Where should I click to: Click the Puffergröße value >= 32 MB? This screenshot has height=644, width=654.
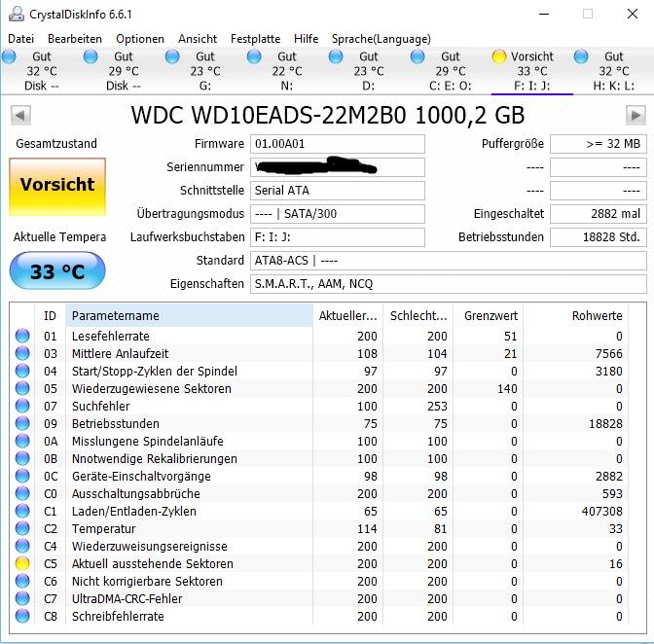[x=599, y=144]
